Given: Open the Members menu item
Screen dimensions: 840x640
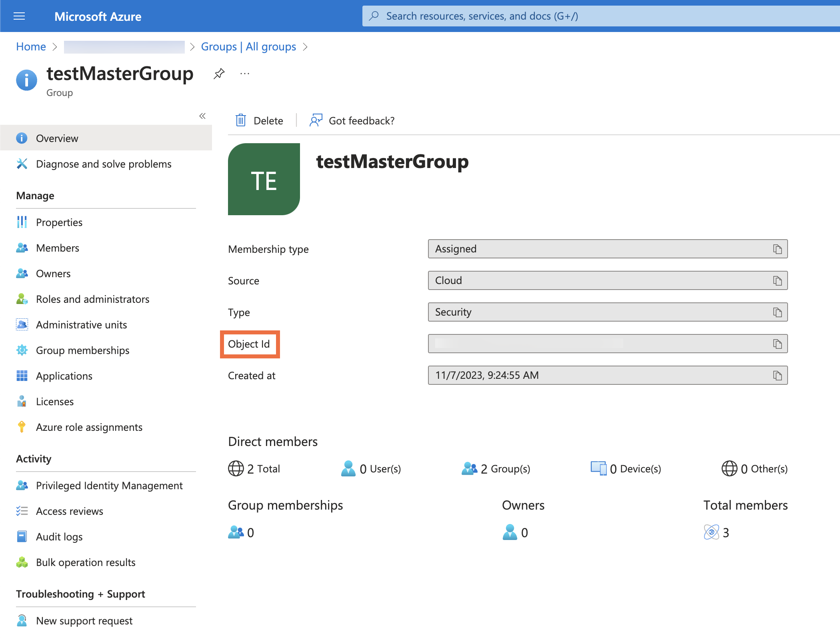Looking at the screenshot, I should tap(58, 248).
